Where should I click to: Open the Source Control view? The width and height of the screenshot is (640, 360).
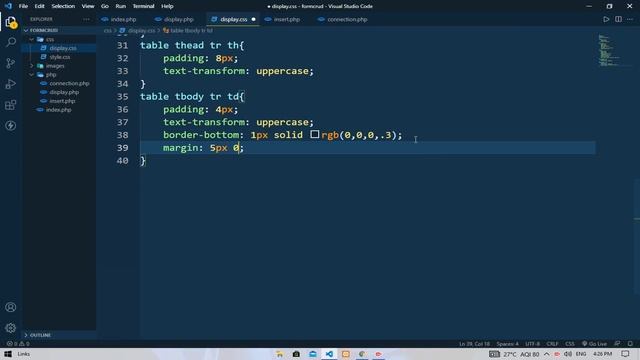coord(11,63)
